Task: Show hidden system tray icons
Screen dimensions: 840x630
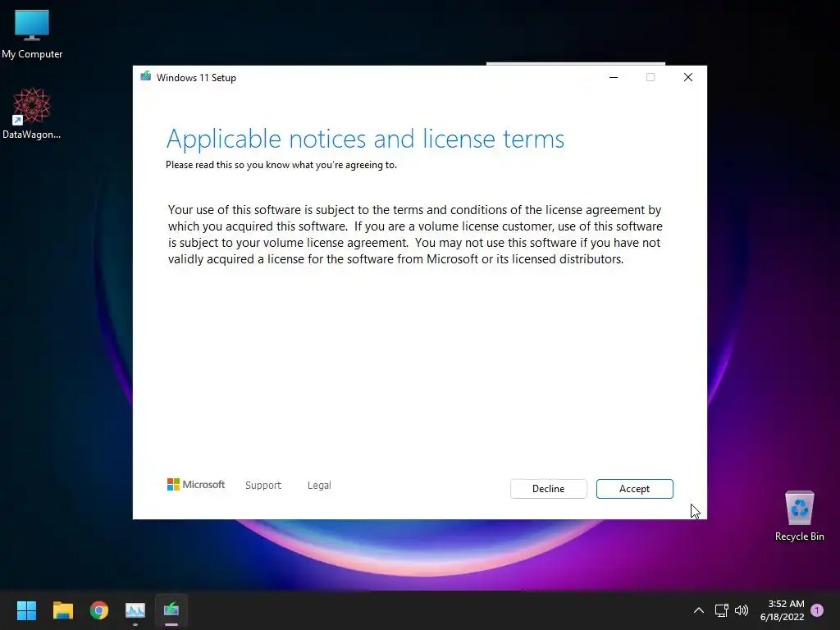Action: (699, 610)
